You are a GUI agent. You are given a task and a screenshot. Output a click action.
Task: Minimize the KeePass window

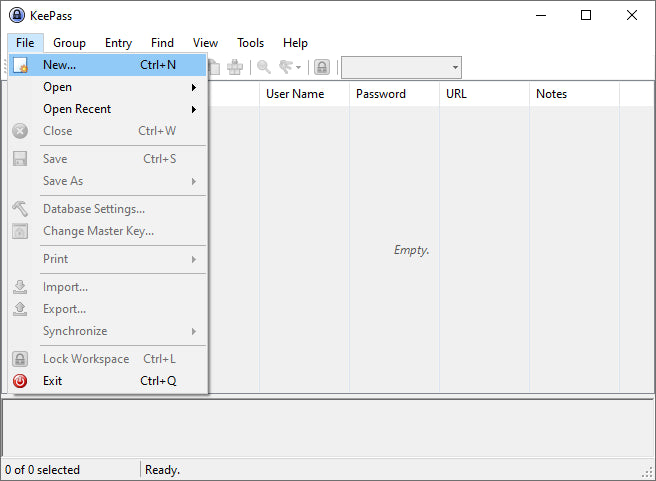pyautogui.click(x=541, y=15)
